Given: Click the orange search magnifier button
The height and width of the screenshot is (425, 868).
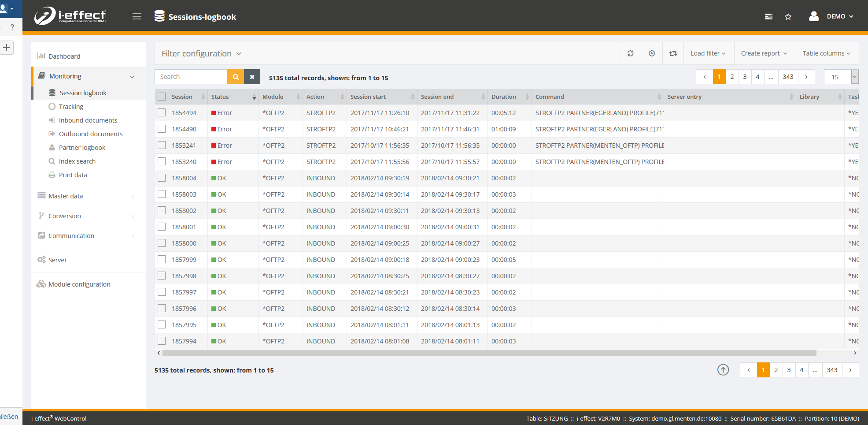Looking at the screenshot, I should coord(236,77).
